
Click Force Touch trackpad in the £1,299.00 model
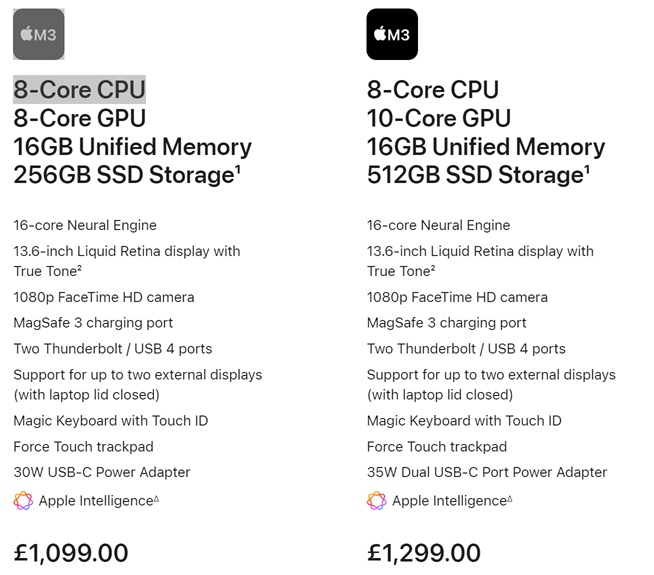[x=437, y=447]
